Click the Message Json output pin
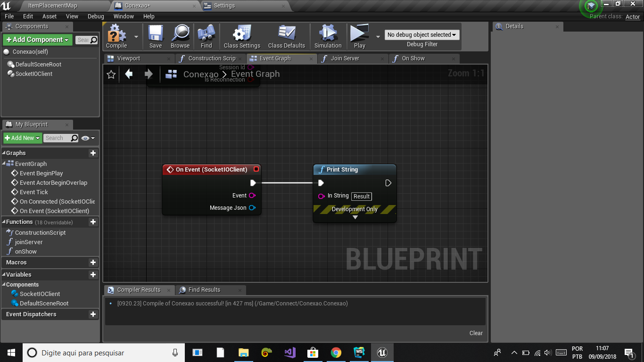The height and width of the screenshot is (362, 644). point(252,208)
